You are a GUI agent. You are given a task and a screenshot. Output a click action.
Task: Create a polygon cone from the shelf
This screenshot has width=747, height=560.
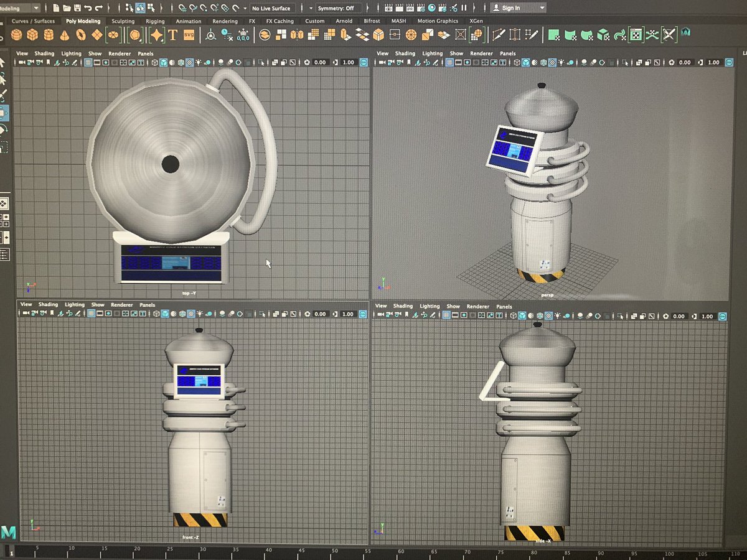64,35
